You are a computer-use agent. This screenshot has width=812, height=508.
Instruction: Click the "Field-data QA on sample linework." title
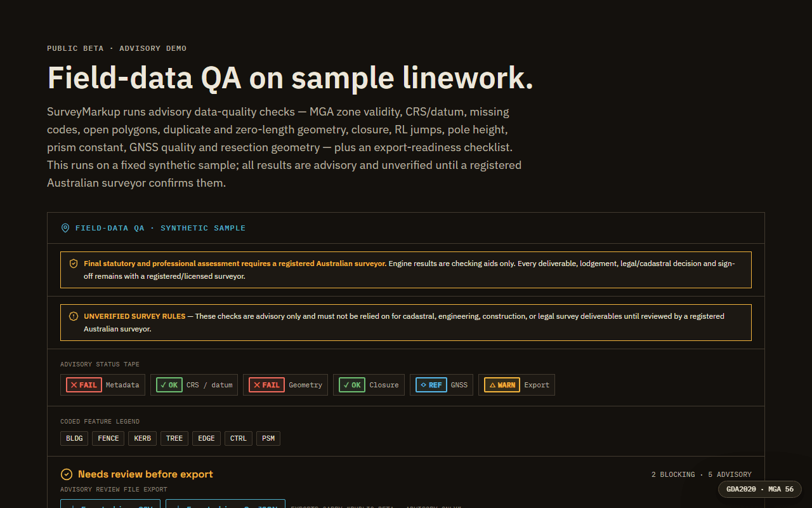pos(290,77)
